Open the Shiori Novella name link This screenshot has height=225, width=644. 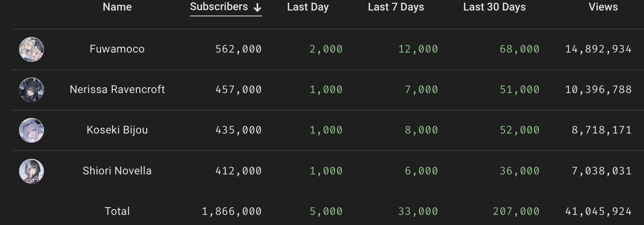(x=117, y=171)
